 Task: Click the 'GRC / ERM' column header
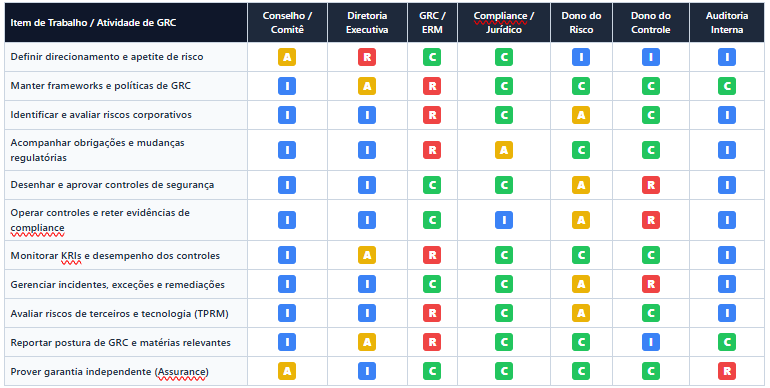pos(432,23)
